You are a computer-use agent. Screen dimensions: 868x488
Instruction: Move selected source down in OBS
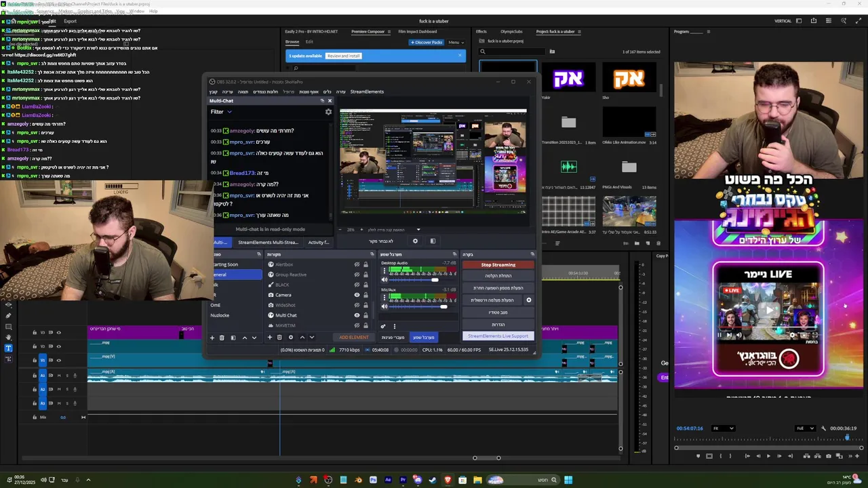[x=312, y=338]
